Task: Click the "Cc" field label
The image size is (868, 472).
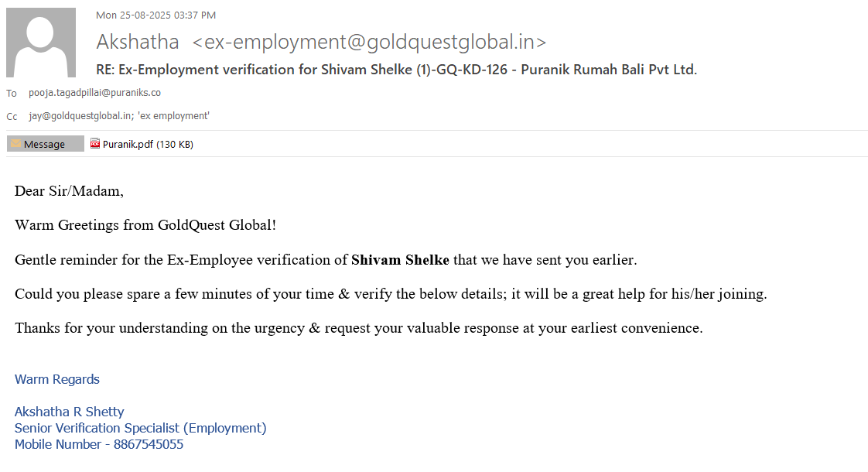Action: [12, 117]
